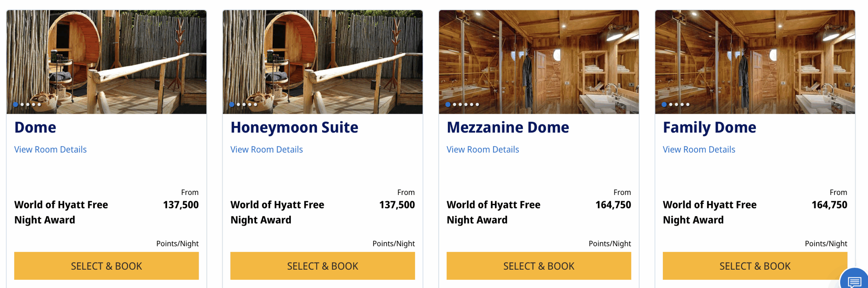Screen dimensions: 868x288
Task: Open Family Dome room details link
Action: [x=699, y=149]
